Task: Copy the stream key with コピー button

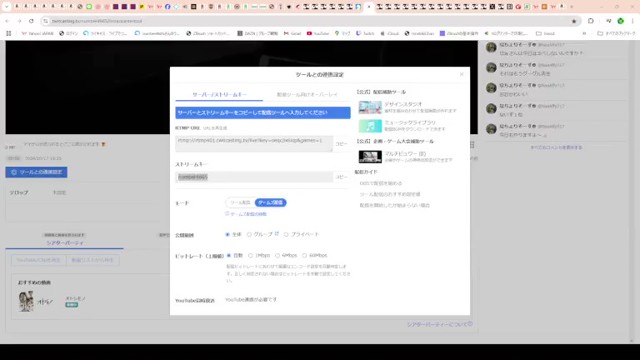Action: point(341,177)
